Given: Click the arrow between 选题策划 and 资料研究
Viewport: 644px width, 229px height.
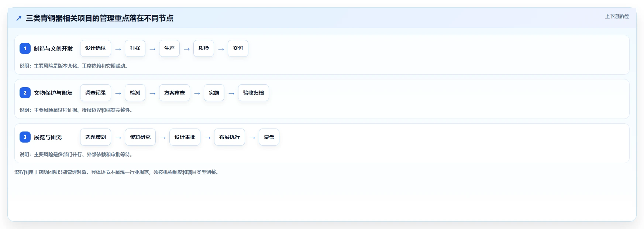Looking at the screenshot, I should tap(118, 137).
